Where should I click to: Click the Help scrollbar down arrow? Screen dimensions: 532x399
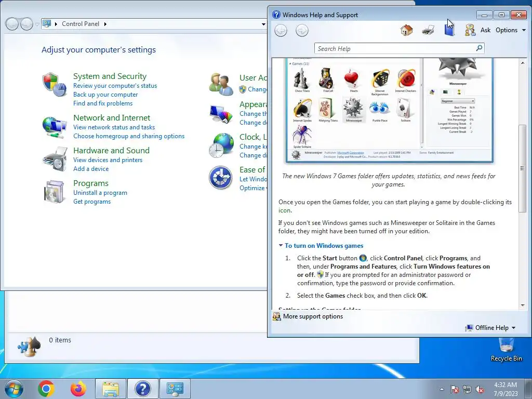click(523, 305)
